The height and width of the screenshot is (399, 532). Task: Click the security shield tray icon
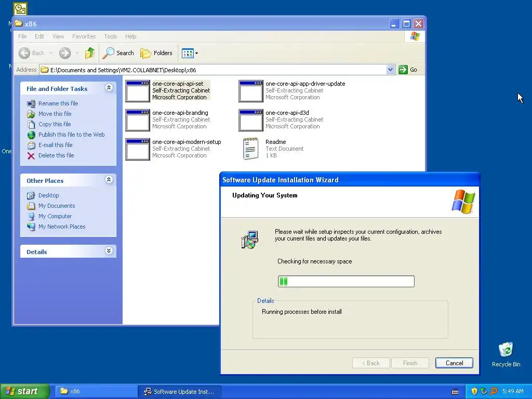click(474, 391)
